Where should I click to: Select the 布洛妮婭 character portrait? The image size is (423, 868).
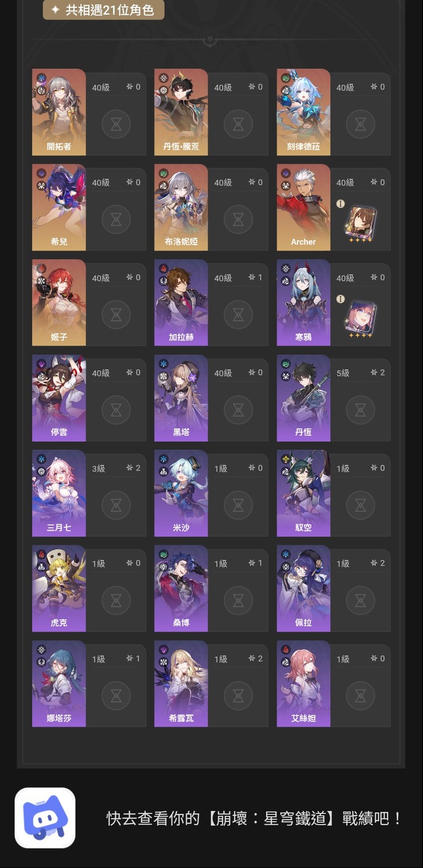181,207
